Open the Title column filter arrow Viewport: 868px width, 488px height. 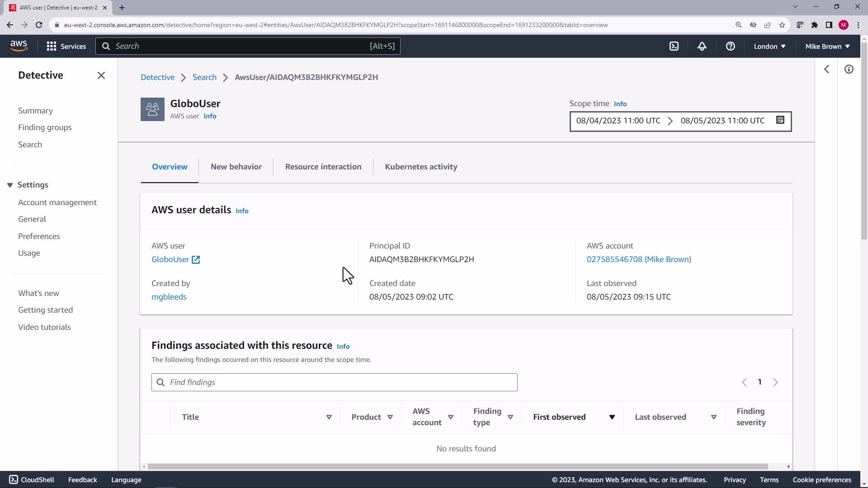click(329, 417)
